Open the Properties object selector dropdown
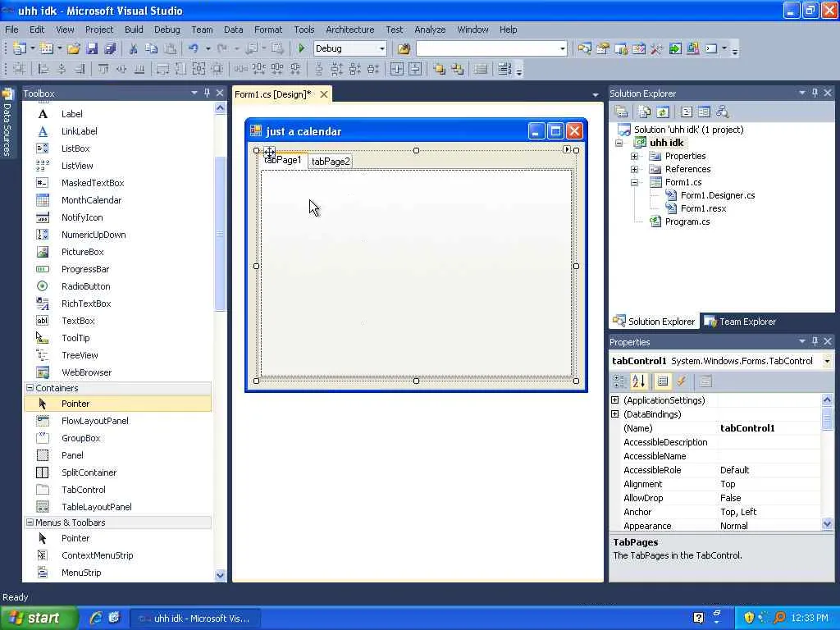The height and width of the screenshot is (630, 840). 827,361
